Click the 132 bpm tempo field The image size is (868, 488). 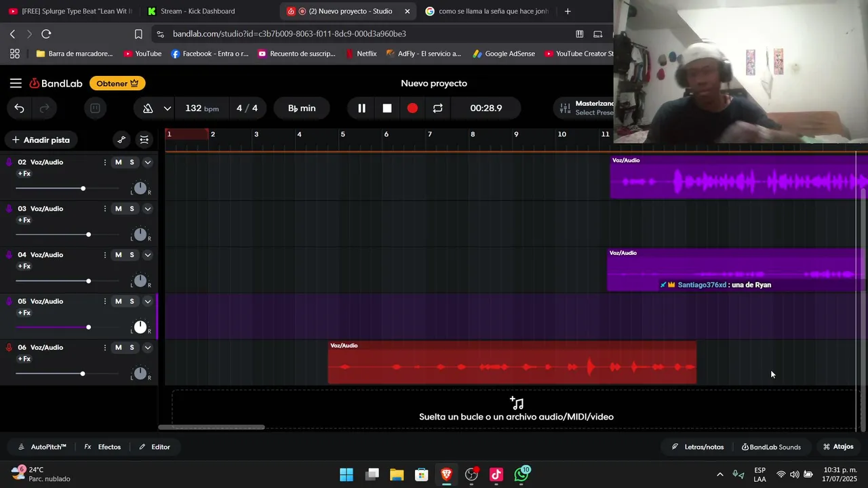click(x=201, y=108)
